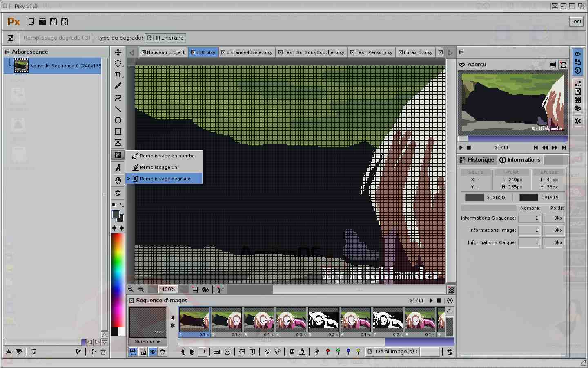Open the Type de dégradé Linéraire dropdown
Image resolution: width=588 pixels, height=368 pixels.
(166, 38)
